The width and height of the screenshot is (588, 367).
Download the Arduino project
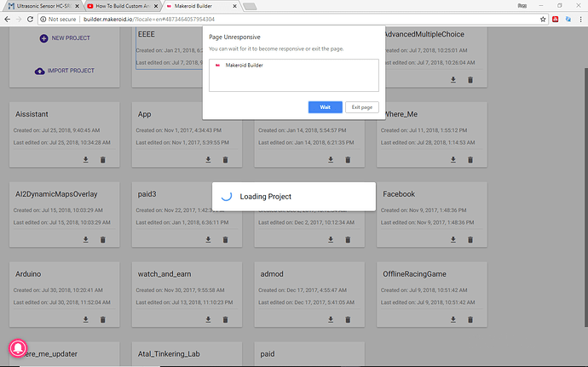86,319
